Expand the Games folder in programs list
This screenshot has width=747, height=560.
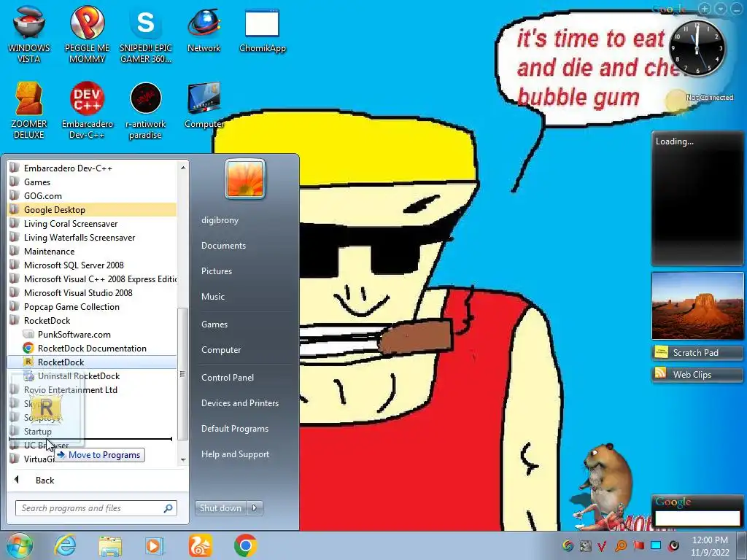click(92, 182)
